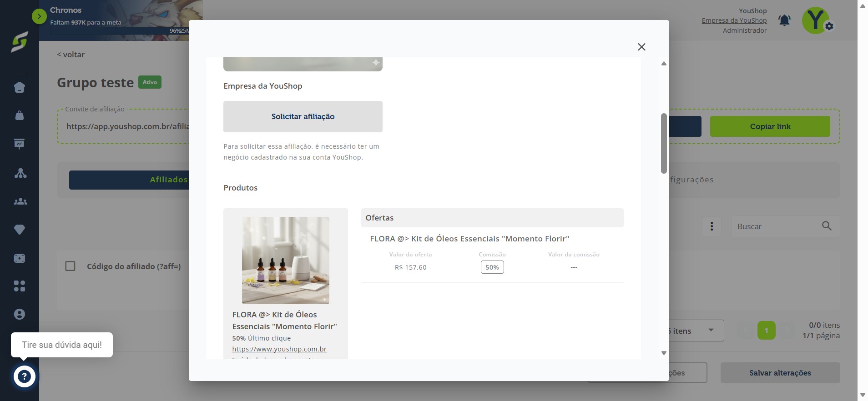Click the YouShop S logo
868x401 pixels.
pos(20,42)
